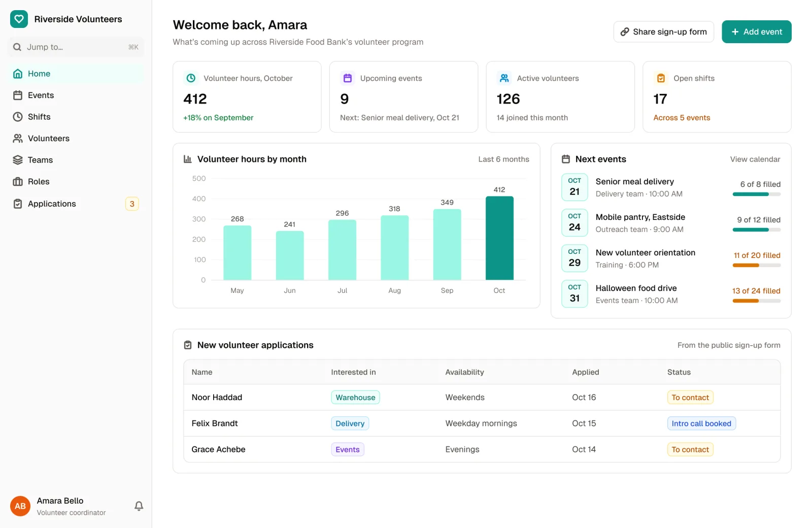Click the Oct 21 date badge

pyautogui.click(x=574, y=187)
